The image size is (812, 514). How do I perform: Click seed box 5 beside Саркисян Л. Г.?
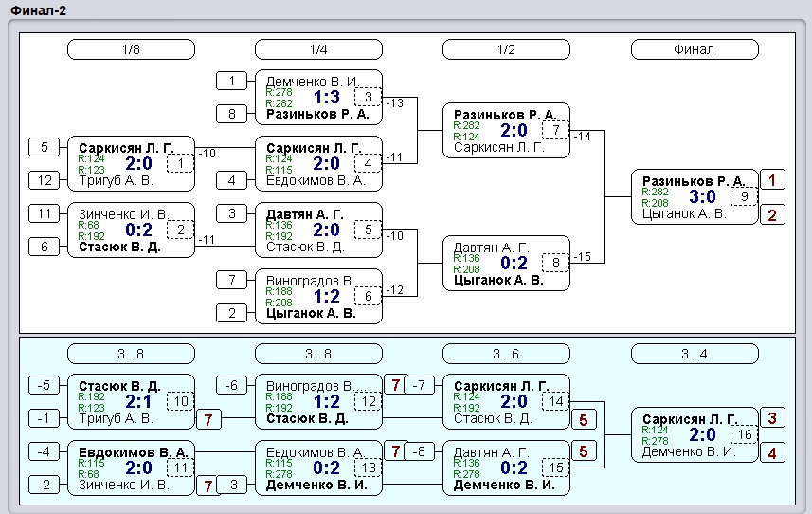pos(44,147)
